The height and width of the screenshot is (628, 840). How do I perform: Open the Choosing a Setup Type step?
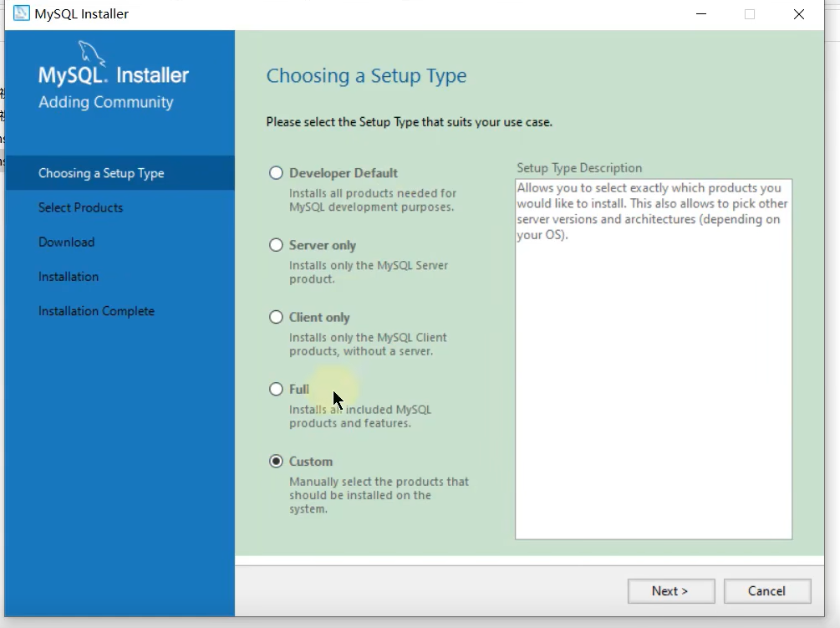point(101,173)
